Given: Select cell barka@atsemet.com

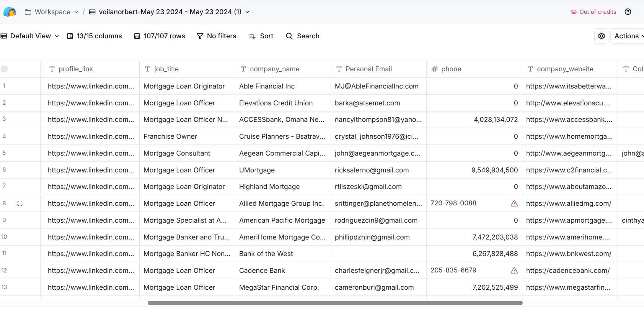Looking at the screenshot, I should pos(378,103).
